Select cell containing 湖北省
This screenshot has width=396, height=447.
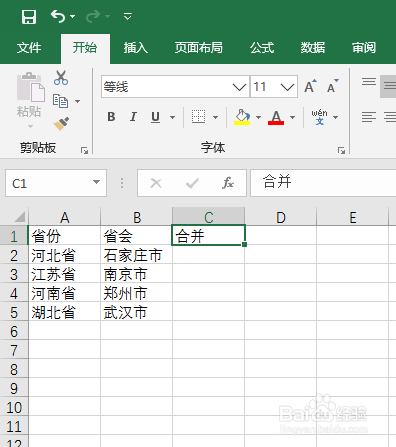pyautogui.click(x=65, y=312)
